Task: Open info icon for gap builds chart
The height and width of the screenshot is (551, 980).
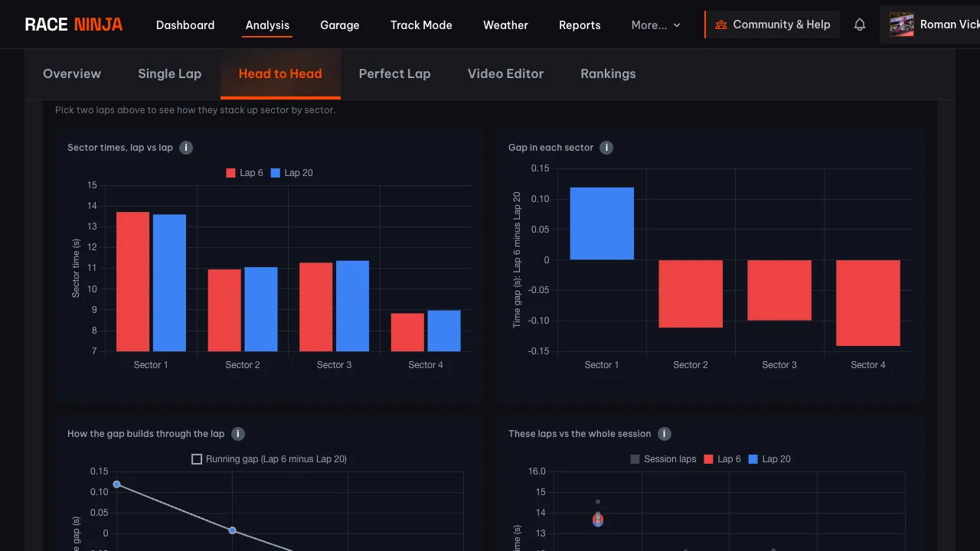Action: tap(238, 434)
